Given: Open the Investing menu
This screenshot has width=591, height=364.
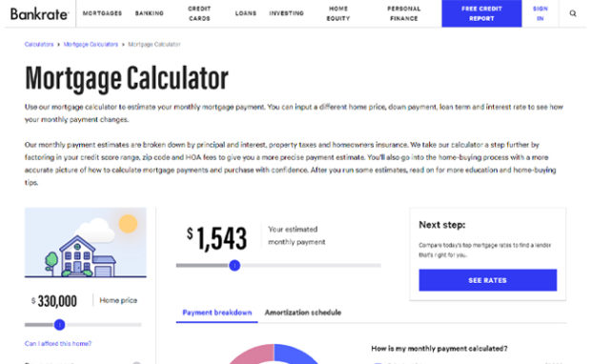Looking at the screenshot, I should point(287,13).
